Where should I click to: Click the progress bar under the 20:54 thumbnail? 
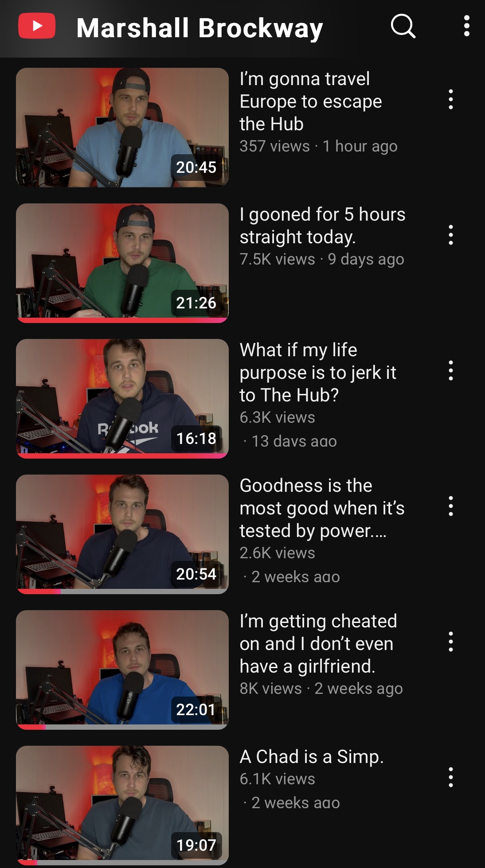point(122,591)
